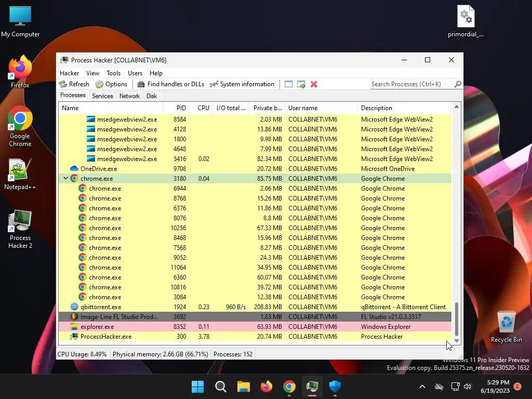532x399 pixels.
Task: Click the 208.83 MB private bytes cell
Action: 268,307
